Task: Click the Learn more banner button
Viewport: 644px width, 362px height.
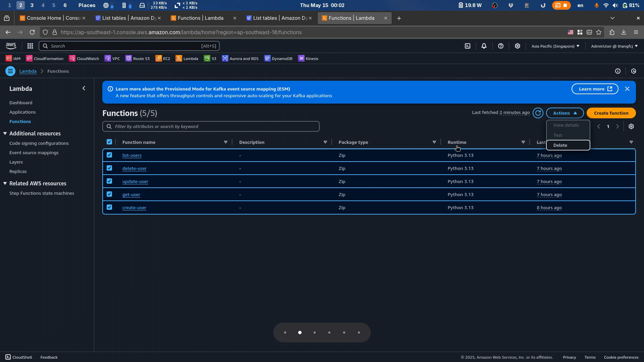Action: pos(595,89)
